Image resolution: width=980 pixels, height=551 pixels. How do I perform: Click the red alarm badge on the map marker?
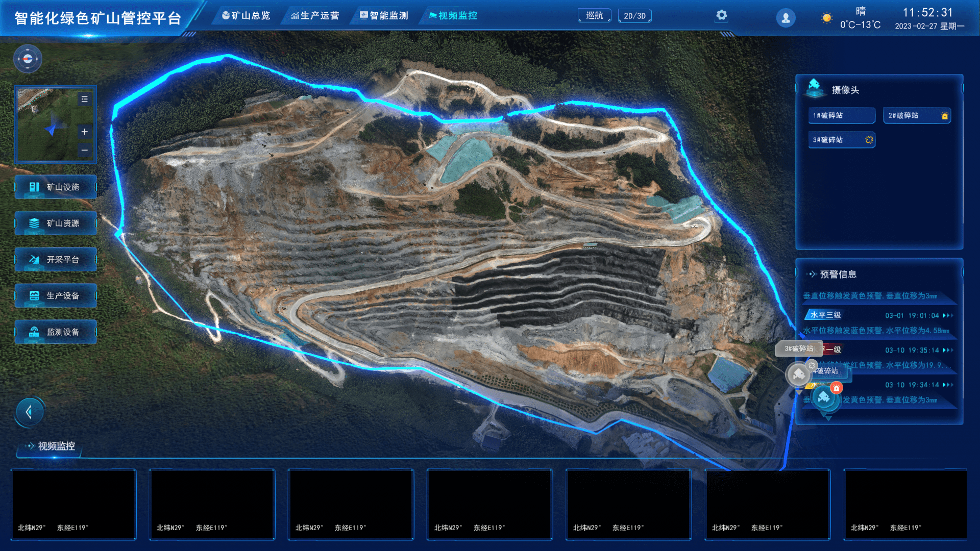pyautogui.click(x=836, y=388)
